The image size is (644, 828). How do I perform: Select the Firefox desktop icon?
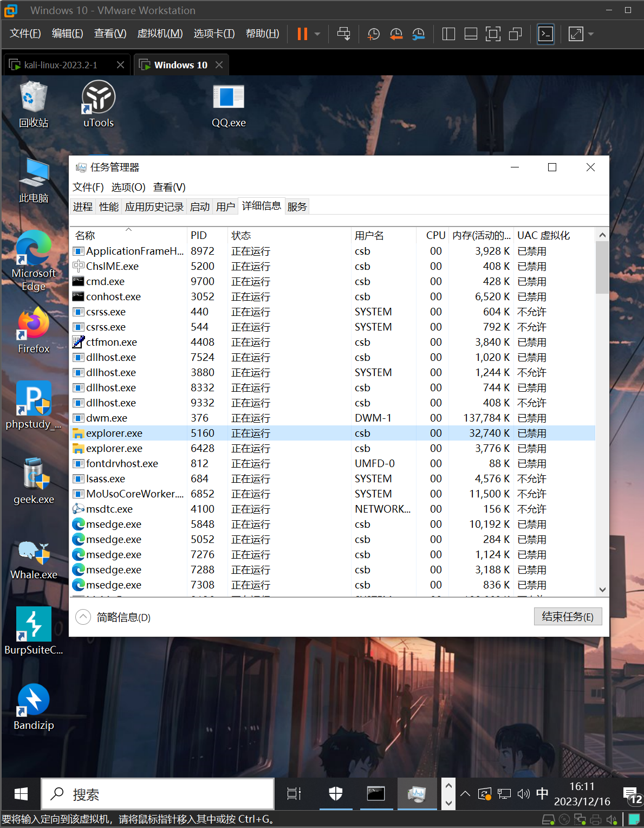click(x=34, y=330)
